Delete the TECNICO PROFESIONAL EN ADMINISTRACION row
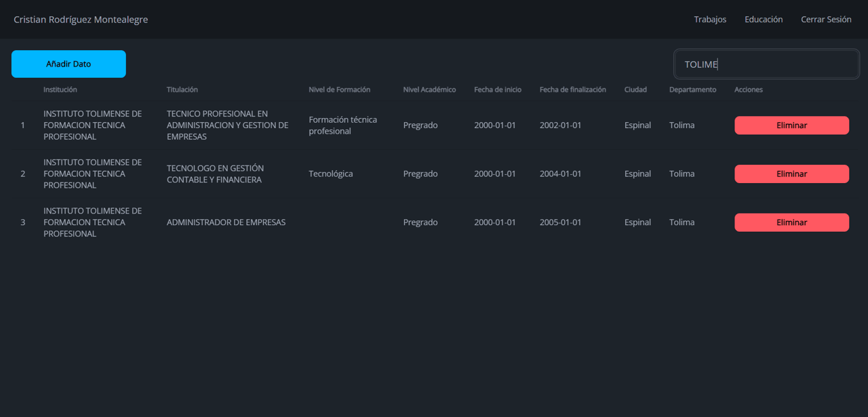 (x=791, y=125)
